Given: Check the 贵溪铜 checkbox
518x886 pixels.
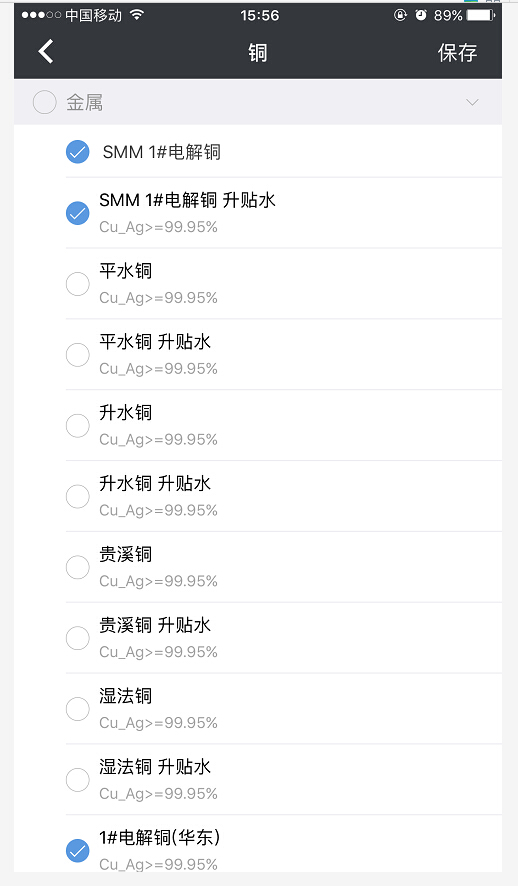Looking at the screenshot, I should coord(77,567).
